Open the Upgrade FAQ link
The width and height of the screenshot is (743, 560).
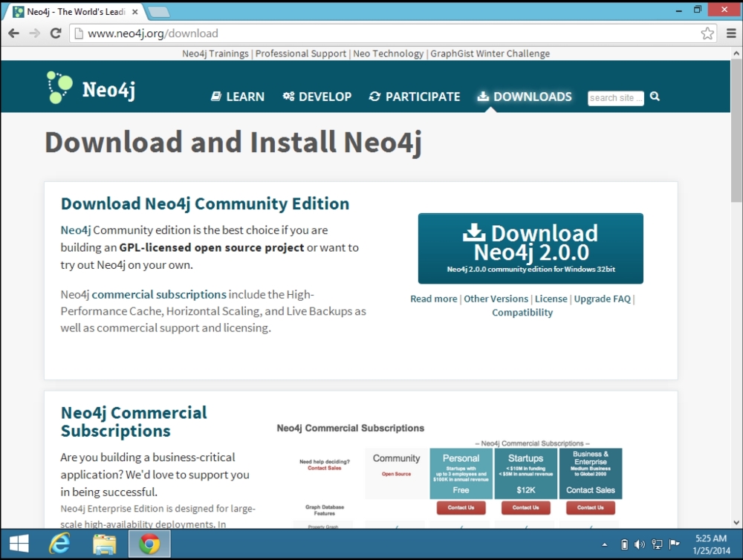[x=603, y=299]
